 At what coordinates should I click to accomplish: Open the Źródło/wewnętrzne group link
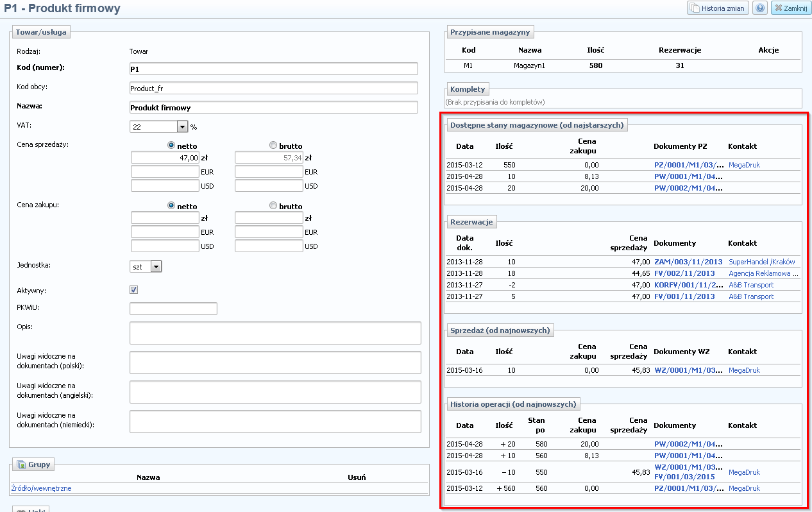pyautogui.click(x=42, y=488)
